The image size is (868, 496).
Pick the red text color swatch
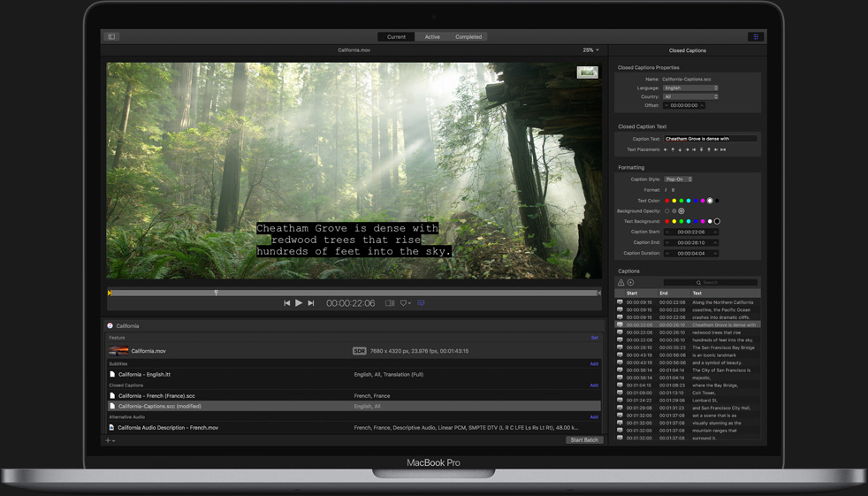pyautogui.click(x=667, y=201)
